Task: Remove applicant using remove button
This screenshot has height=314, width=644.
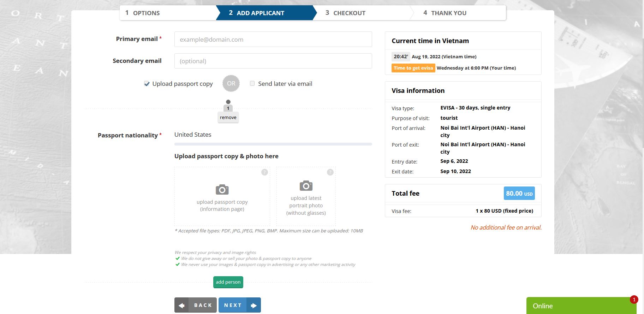Action: 228,118
